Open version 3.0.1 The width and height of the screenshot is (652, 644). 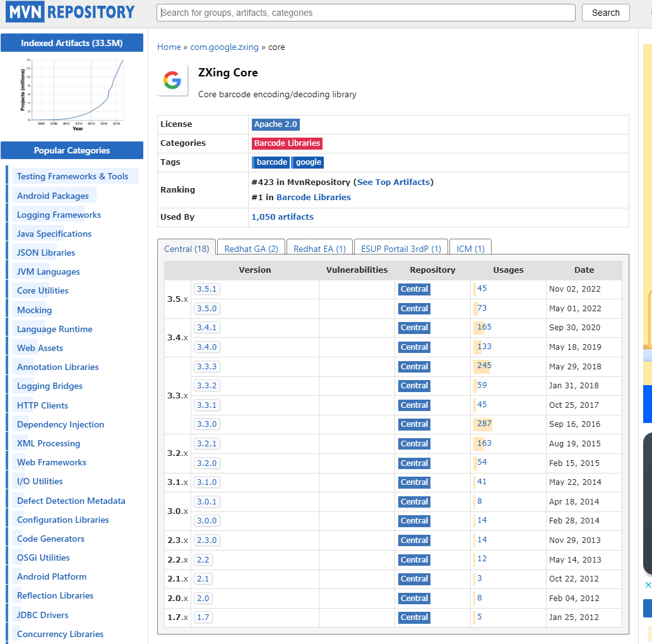point(206,502)
